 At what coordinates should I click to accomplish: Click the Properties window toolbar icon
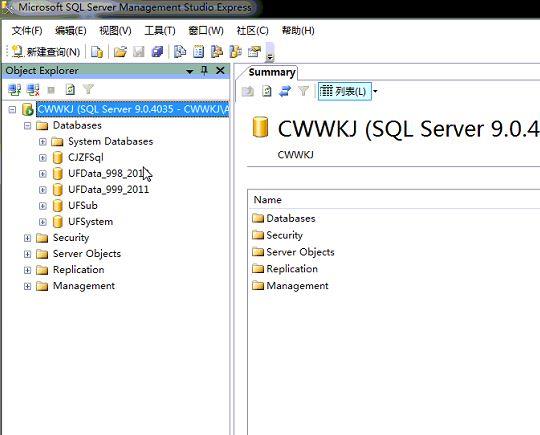point(255,52)
